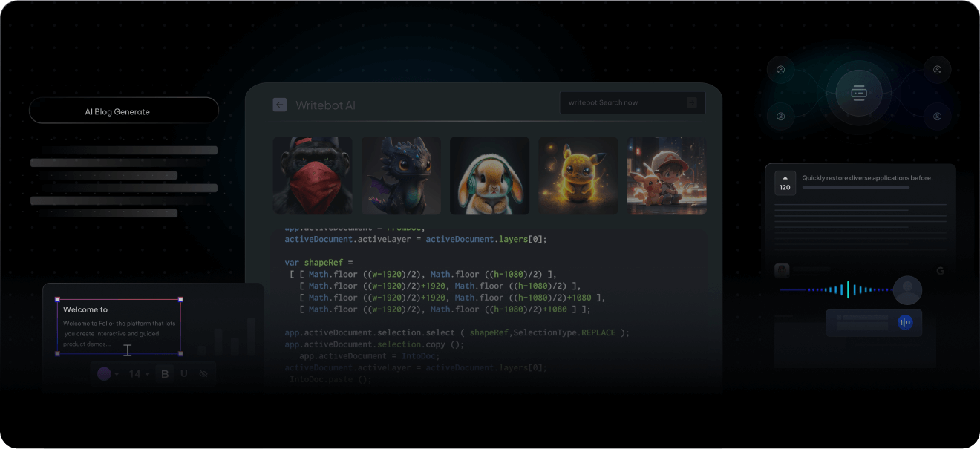Open the baby dragon thumbnail

click(401, 176)
